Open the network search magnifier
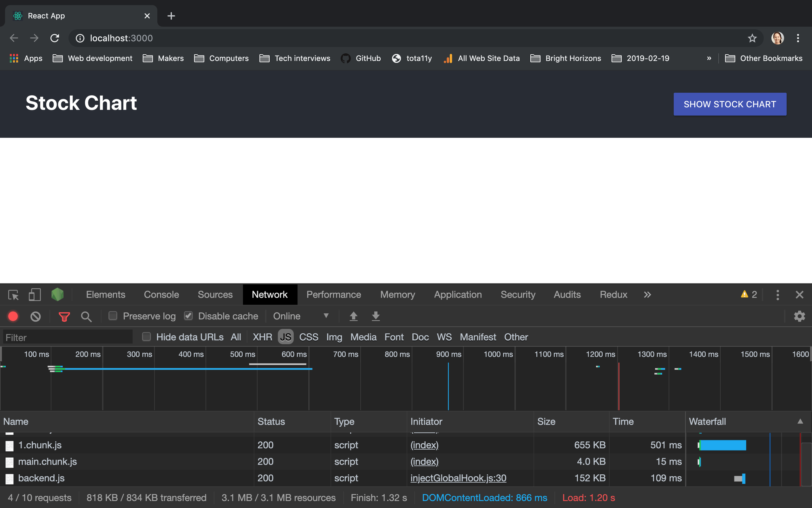The image size is (812, 508). pos(86,317)
